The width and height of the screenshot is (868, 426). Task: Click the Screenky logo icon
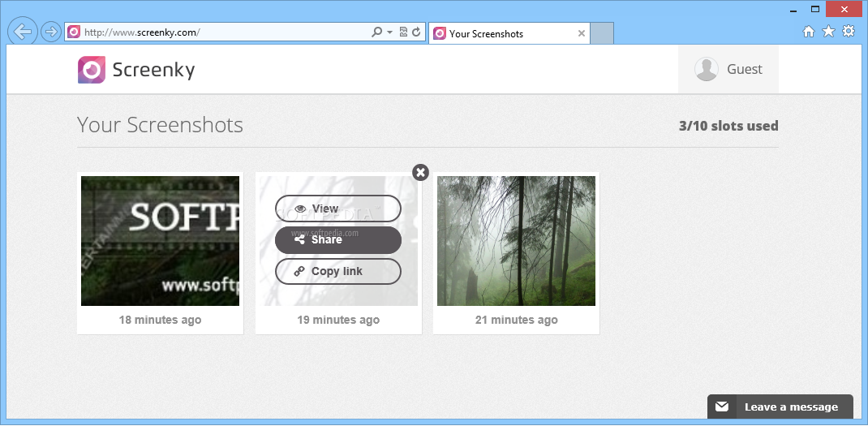point(92,70)
